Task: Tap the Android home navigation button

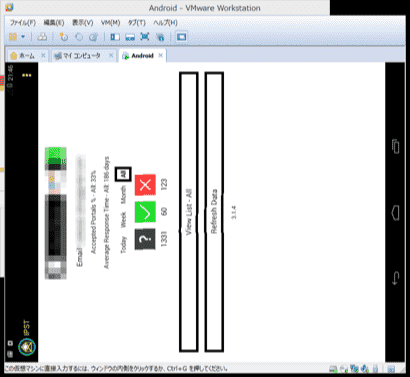Action: pyautogui.click(x=395, y=213)
